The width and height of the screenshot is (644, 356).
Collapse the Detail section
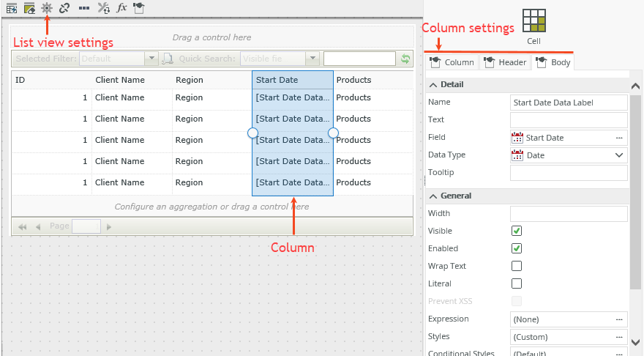433,85
